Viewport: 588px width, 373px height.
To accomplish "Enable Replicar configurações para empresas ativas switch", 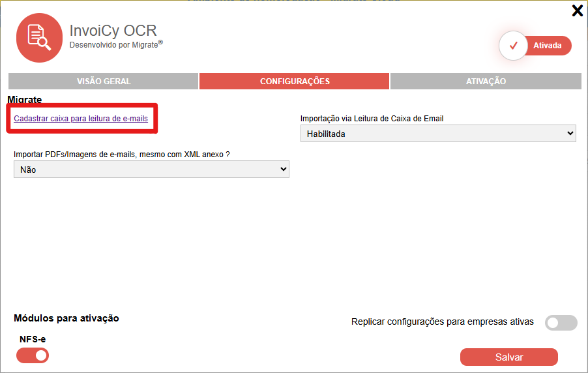I will click(x=561, y=322).
